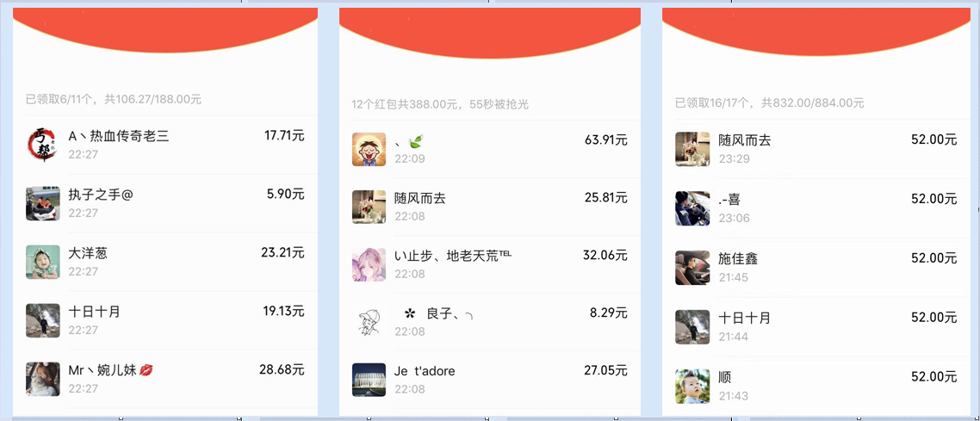
Task: Click the name Je t'adore
Action: 425,371
